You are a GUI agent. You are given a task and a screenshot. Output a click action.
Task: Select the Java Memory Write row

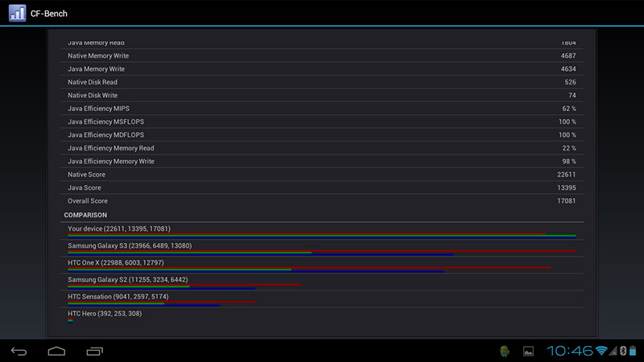point(321,69)
